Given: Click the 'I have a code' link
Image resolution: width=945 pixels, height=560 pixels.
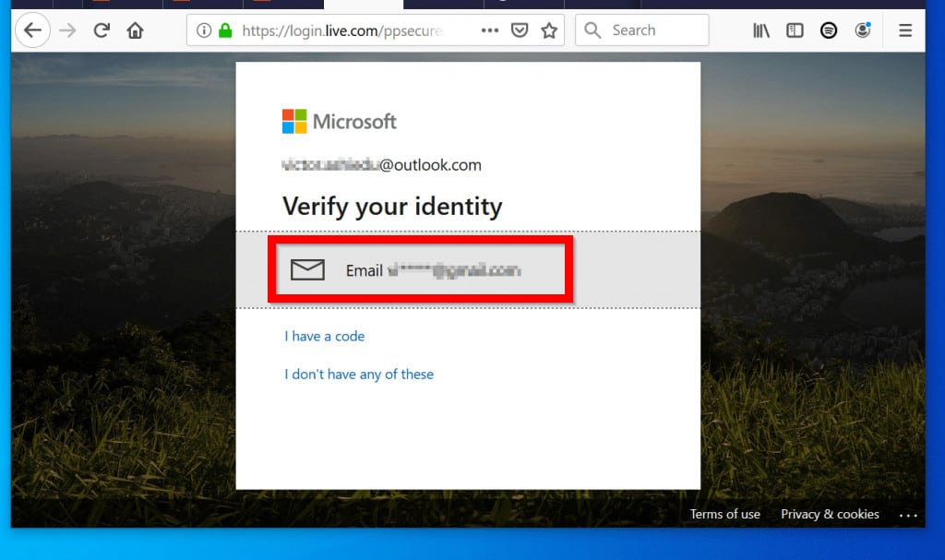Looking at the screenshot, I should pyautogui.click(x=324, y=336).
